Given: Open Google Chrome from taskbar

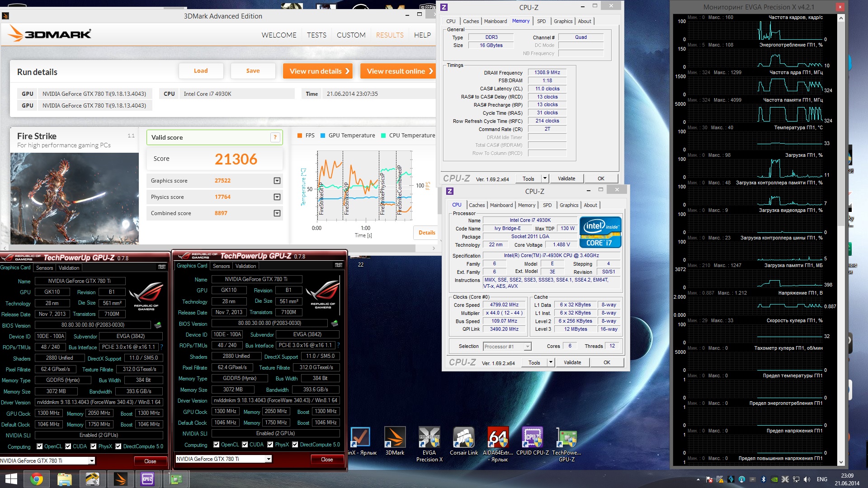Looking at the screenshot, I should coord(37,479).
